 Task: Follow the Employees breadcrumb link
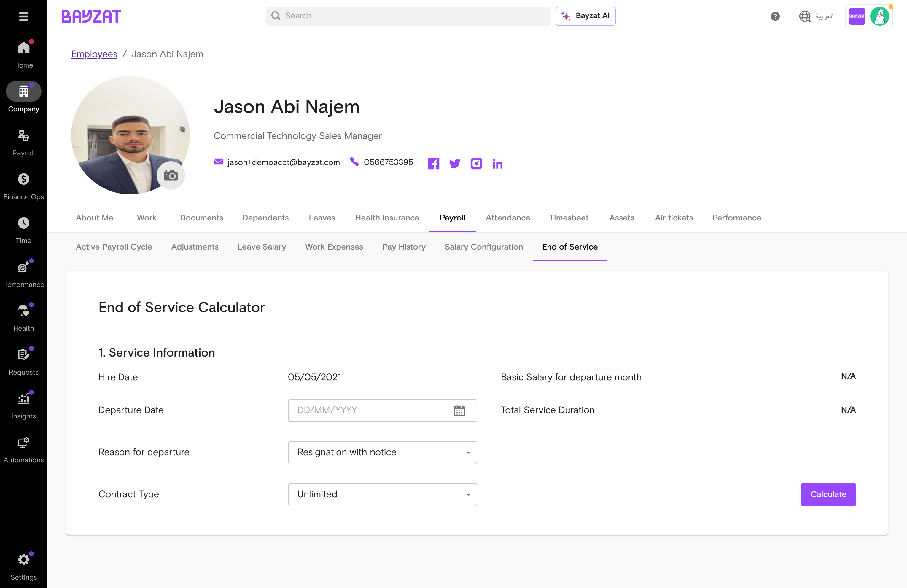pos(94,54)
